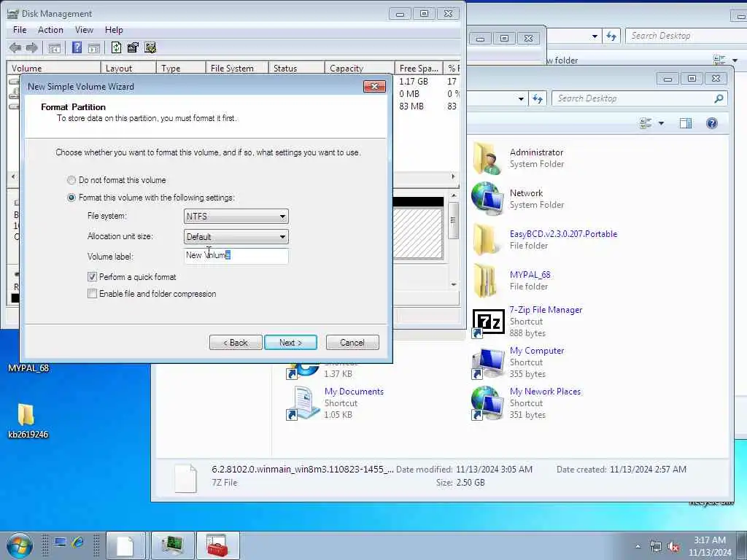Click the blank document taskbar button

pos(125,545)
